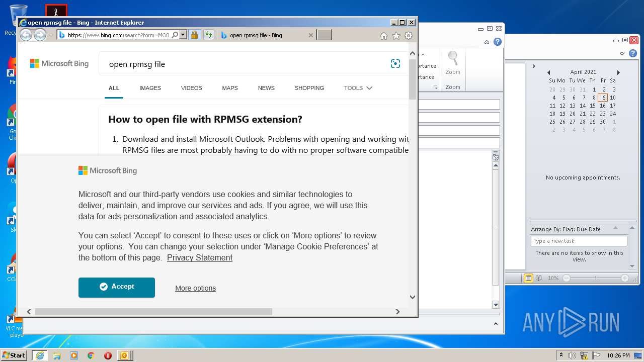Click the compatibility/refresh icon in address bar

(x=208, y=35)
